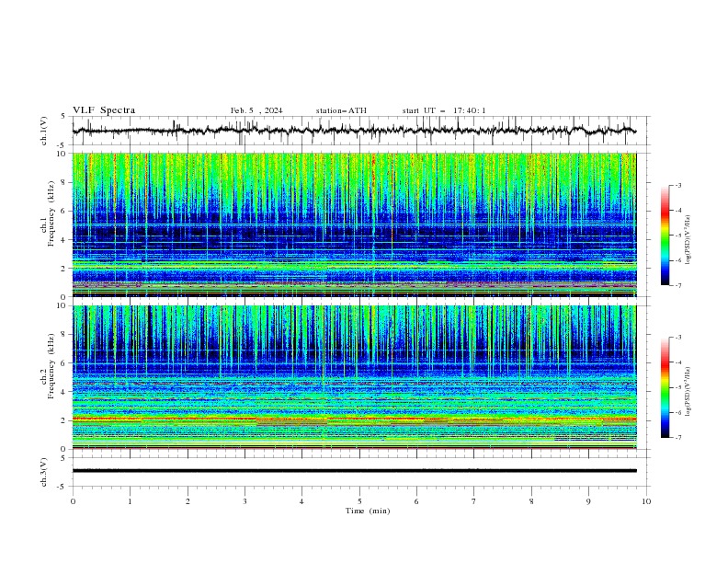The height and width of the screenshot is (563, 728).
Task: Select the "start UT = 17:40: 1" text
Action: (444, 110)
